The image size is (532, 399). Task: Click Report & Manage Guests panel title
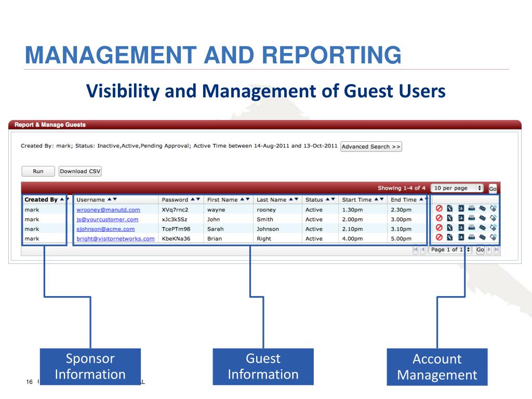[50, 125]
